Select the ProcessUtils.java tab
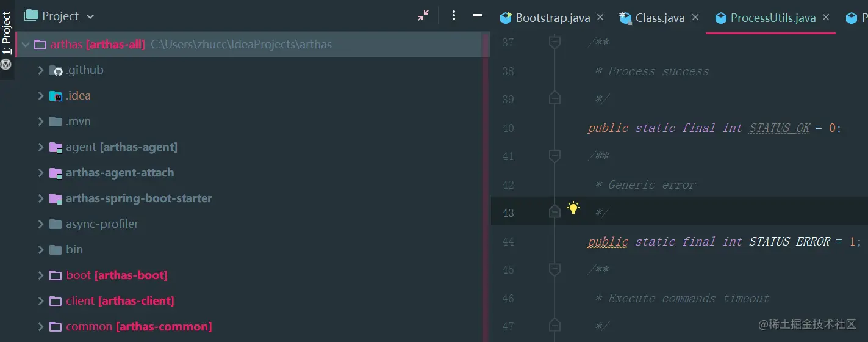Image resolution: width=868 pixels, height=342 pixels. [773, 18]
